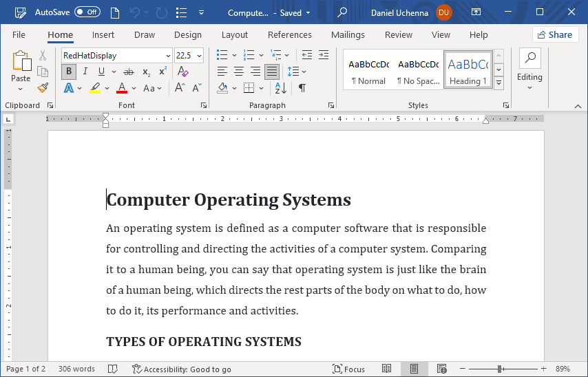Apply strikethrough formatting

pos(128,72)
